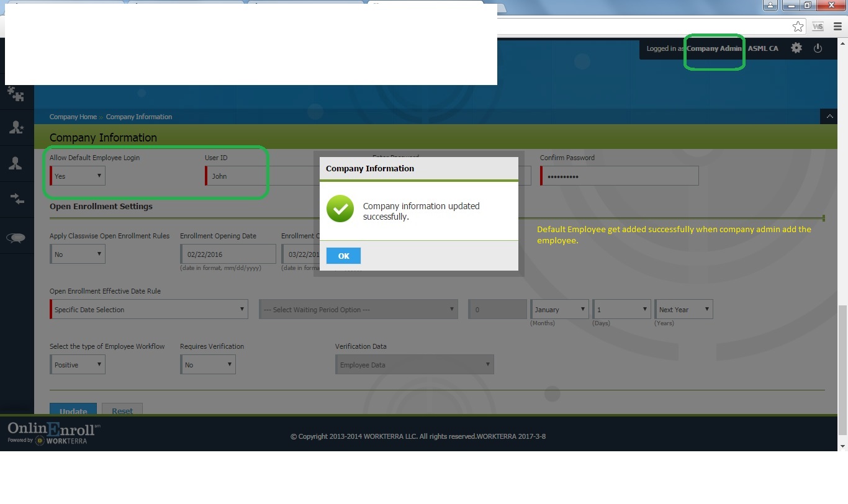This screenshot has height=504, width=848.
Task: Open the chat bubbles sidebar icon
Action: 16,238
